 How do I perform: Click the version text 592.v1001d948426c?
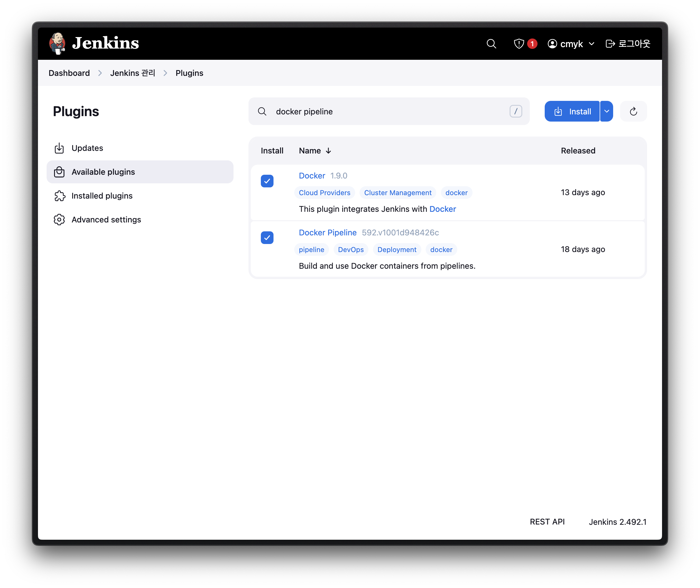pyautogui.click(x=400, y=233)
